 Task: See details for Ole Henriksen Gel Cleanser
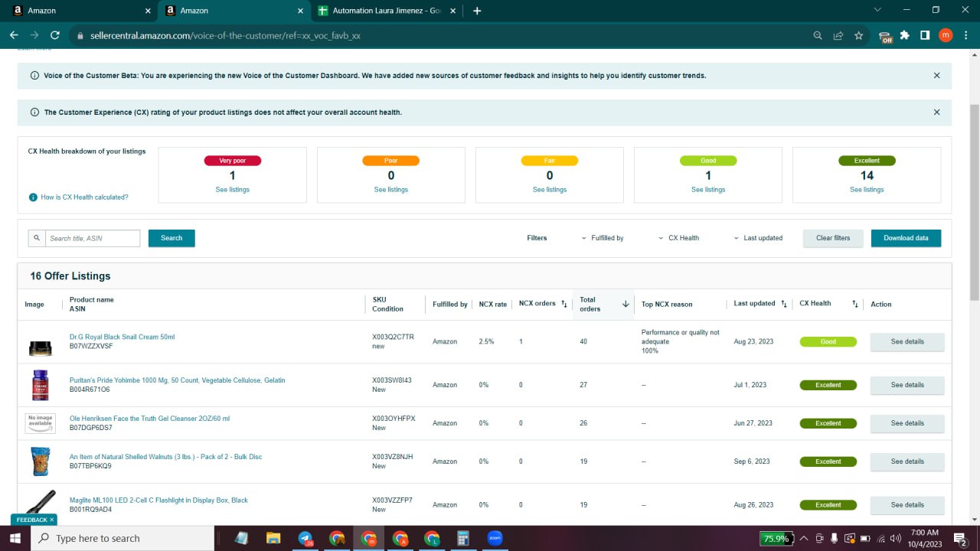907,423
